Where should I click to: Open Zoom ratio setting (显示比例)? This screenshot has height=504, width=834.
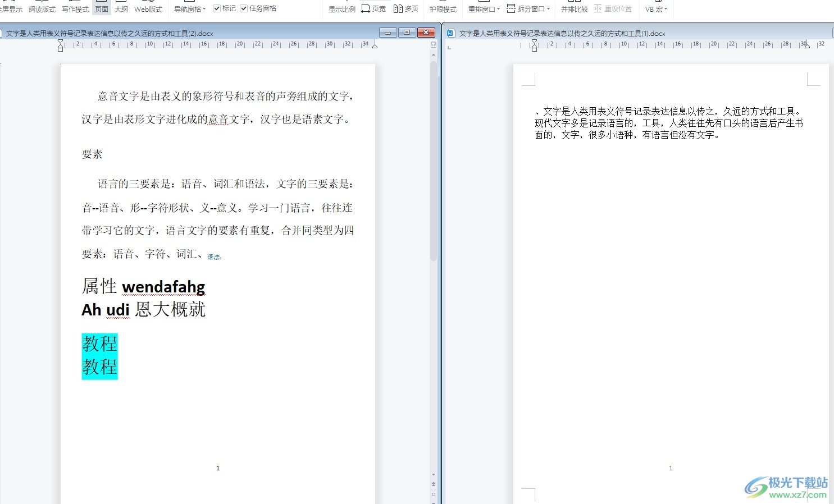click(x=342, y=9)
